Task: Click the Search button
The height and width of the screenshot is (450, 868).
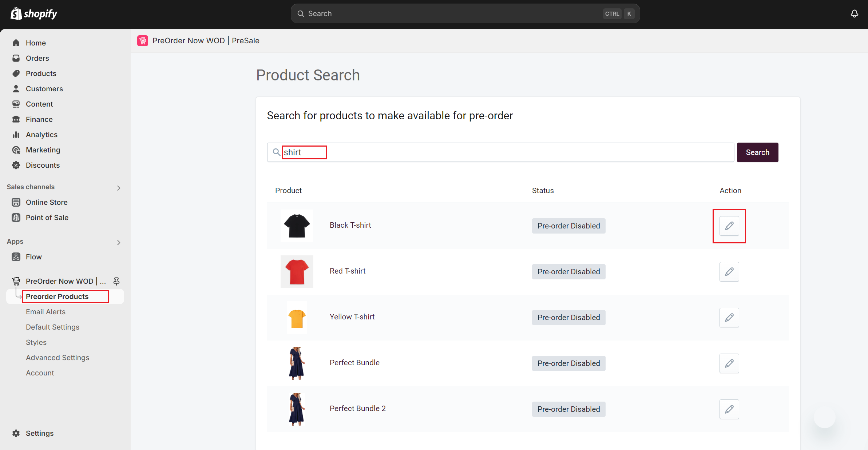Action: [757, 152]
